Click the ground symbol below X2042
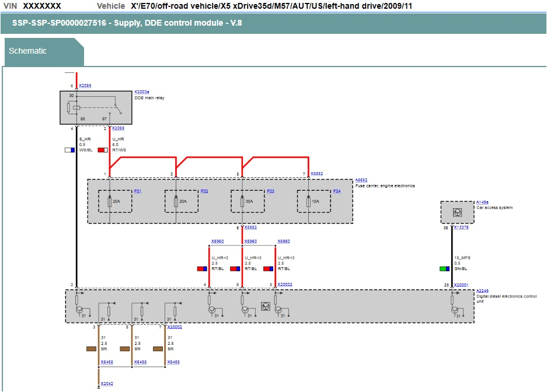Screen dimensions: 547x392 click(99, 387)
